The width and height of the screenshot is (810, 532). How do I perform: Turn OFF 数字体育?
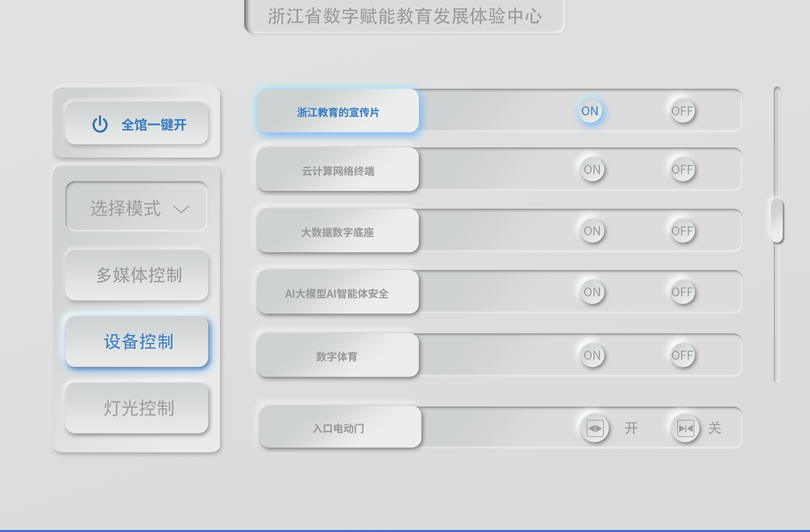[683, 355]
